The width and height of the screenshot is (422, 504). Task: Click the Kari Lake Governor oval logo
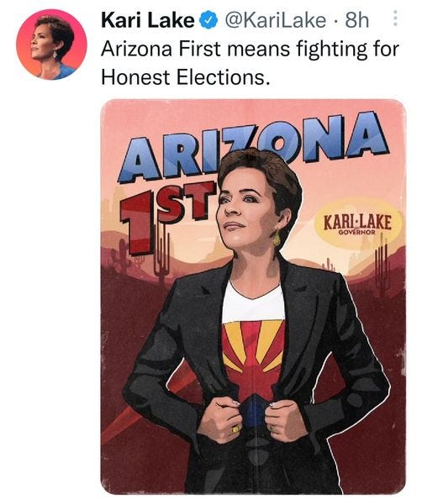358,223
